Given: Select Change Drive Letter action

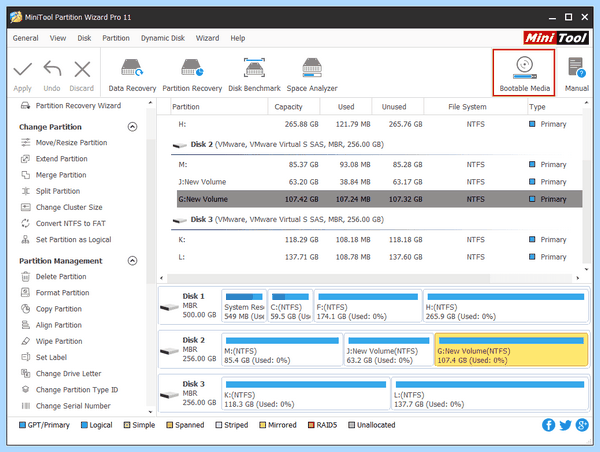Looking at the screenshot, I should pyautogui.click(x=68, y=374).
